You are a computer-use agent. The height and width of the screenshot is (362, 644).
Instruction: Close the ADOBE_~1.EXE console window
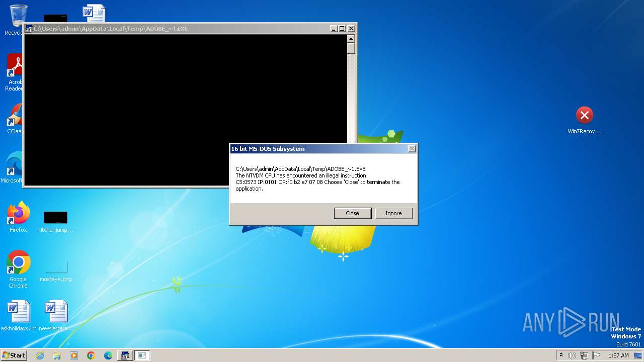pyautogui.click(x=351, y=29)
